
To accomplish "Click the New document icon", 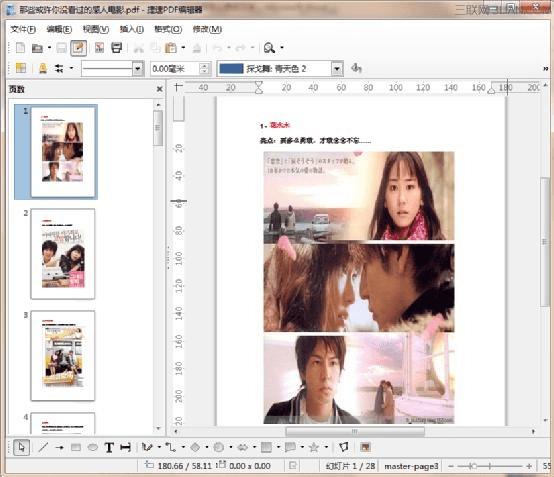I will click(20, 48).
